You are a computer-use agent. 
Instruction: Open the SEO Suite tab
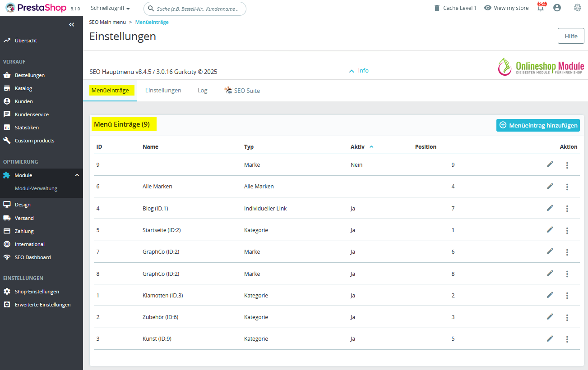(x=242, y=91)
